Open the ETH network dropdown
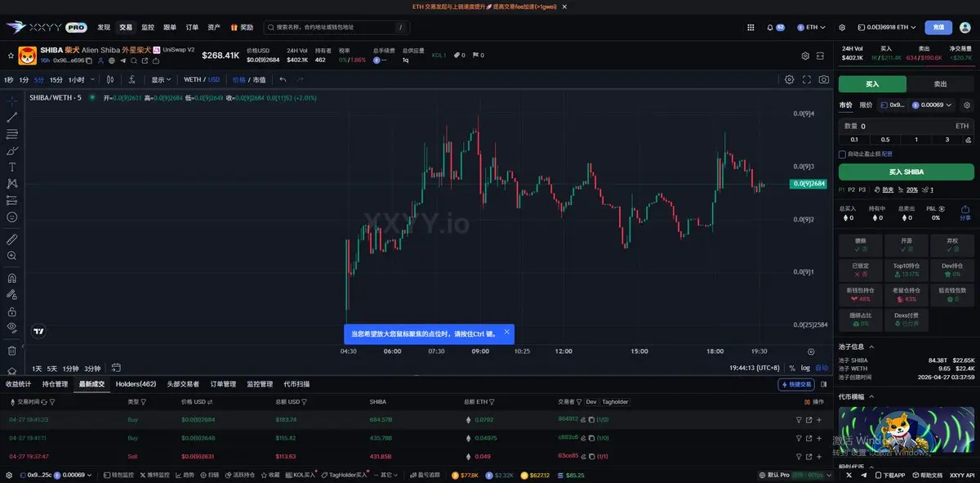980x483 pixels. (811, 27)
